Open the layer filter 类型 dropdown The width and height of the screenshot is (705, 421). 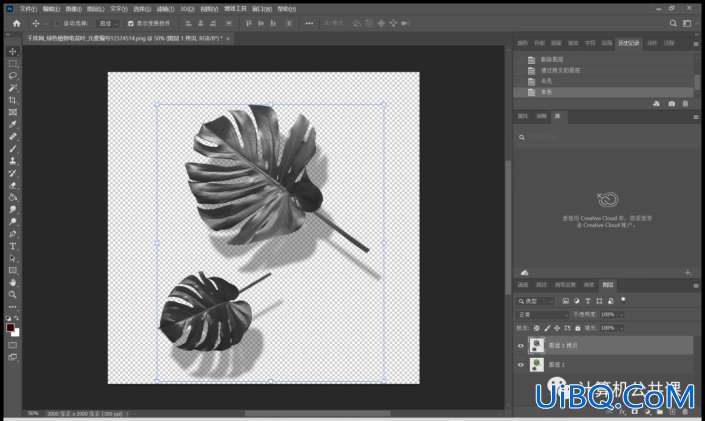coord(535,301)
